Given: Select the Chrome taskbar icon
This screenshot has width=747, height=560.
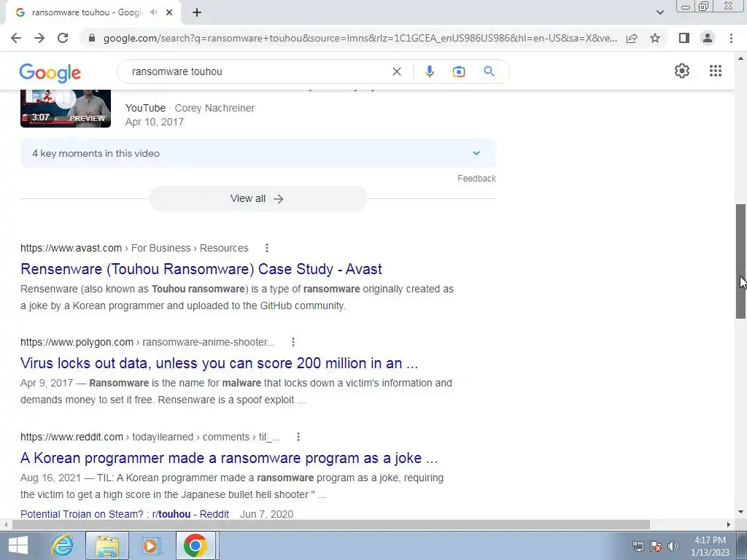Looking at the screenshot, I should click(x=196, y=545).
